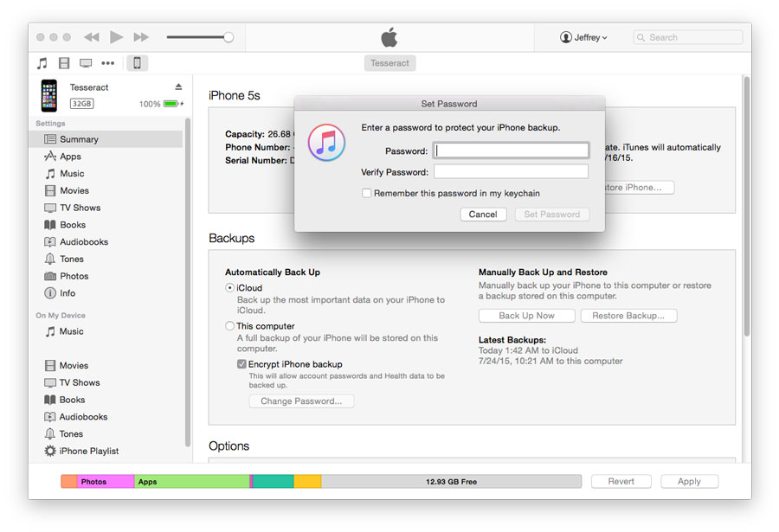The image size is (779, 532).
Task: Click the Tesseract iPhone thumbnail in sidebar
Action: 49,95
